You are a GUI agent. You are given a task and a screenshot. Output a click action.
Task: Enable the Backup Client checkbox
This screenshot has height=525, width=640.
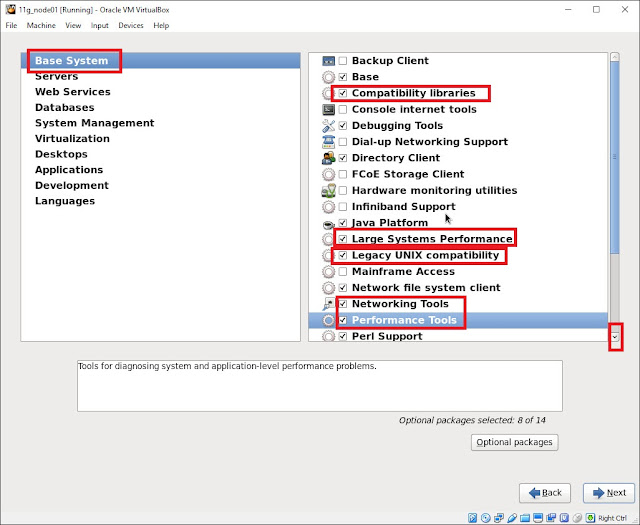[343, 61]
